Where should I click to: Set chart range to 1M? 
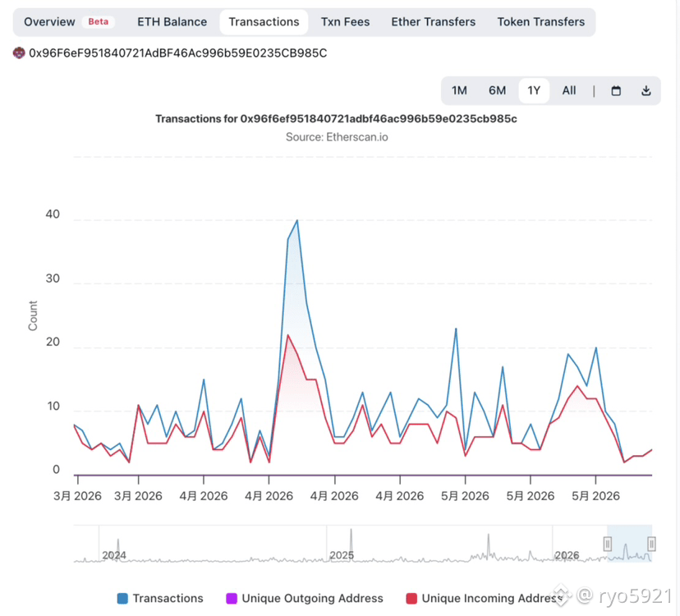tap(459, 90)
